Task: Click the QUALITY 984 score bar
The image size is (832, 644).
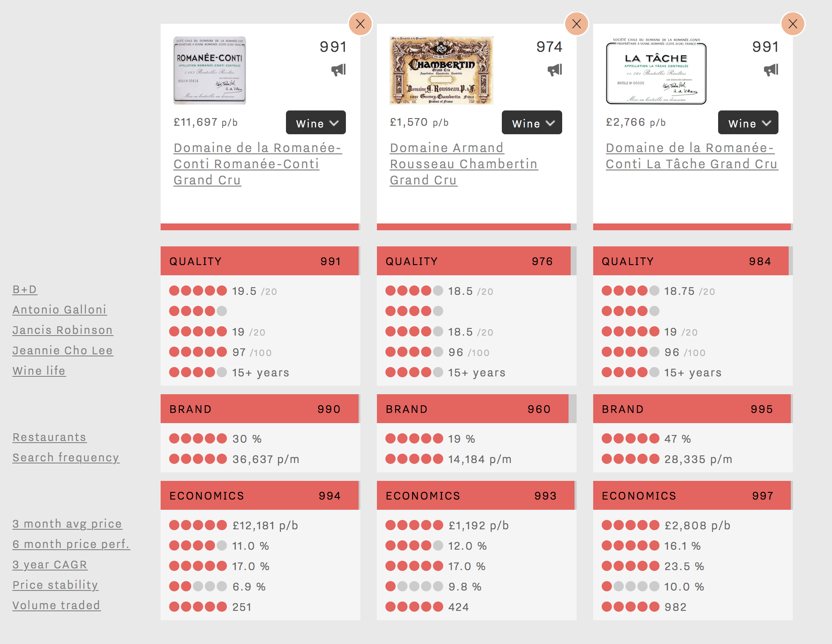Action: click(693, 261)
